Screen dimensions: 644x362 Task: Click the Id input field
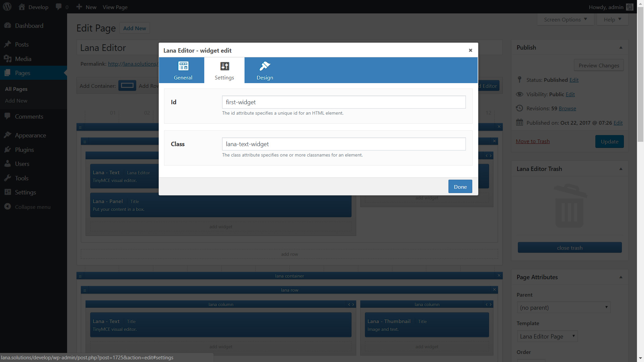[x=343, y=102]
